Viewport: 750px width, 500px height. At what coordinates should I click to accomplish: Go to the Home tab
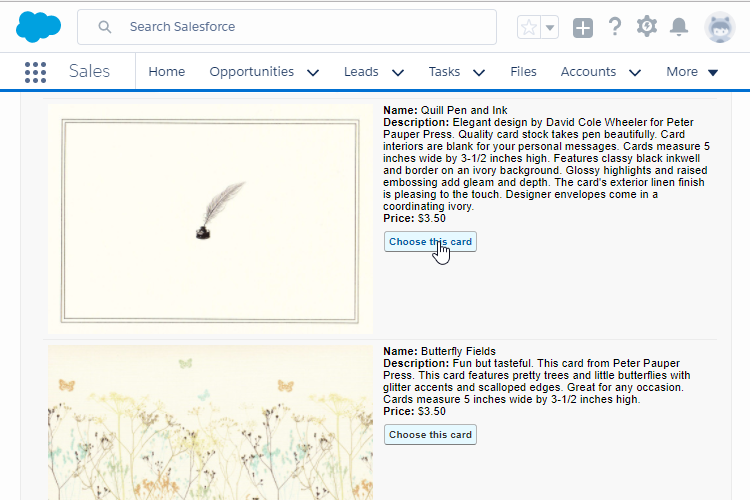[167, 72]
